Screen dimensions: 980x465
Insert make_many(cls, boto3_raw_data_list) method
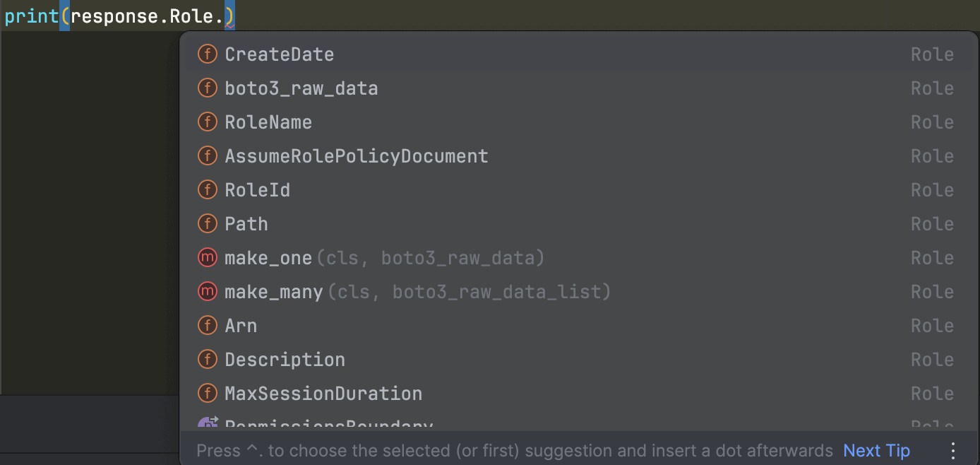(579, 292)
